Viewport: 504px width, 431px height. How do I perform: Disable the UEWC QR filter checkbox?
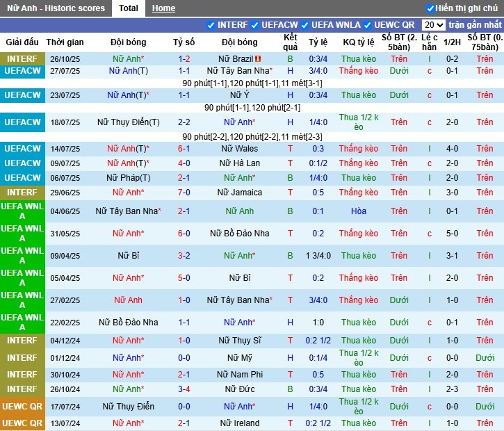tap(368, 25)
